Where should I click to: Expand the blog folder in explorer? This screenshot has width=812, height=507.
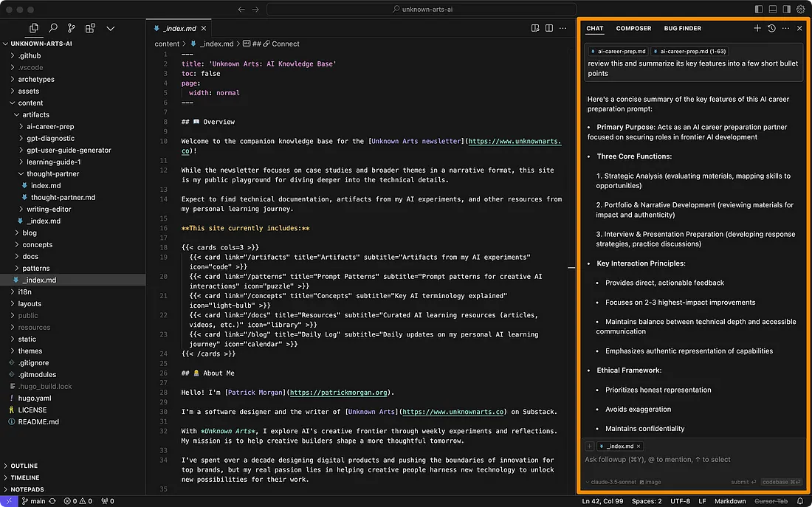point(30,232)
